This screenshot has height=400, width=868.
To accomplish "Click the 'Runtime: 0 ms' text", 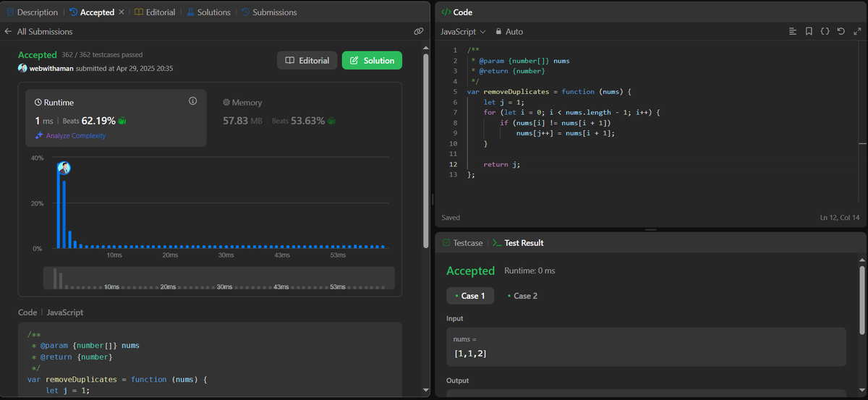I will tap(529, 271).
